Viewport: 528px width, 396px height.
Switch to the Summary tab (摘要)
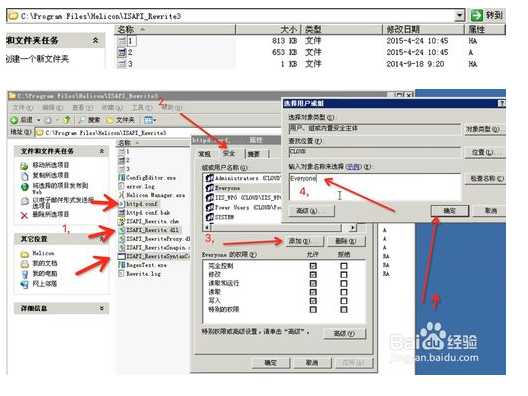254,154
